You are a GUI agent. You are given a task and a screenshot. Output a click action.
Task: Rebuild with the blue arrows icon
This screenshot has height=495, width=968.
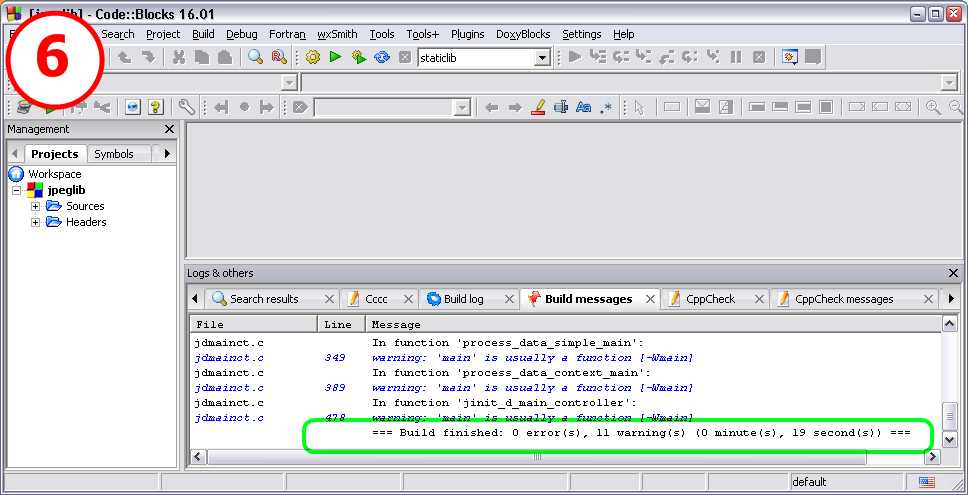click(382, 57)
